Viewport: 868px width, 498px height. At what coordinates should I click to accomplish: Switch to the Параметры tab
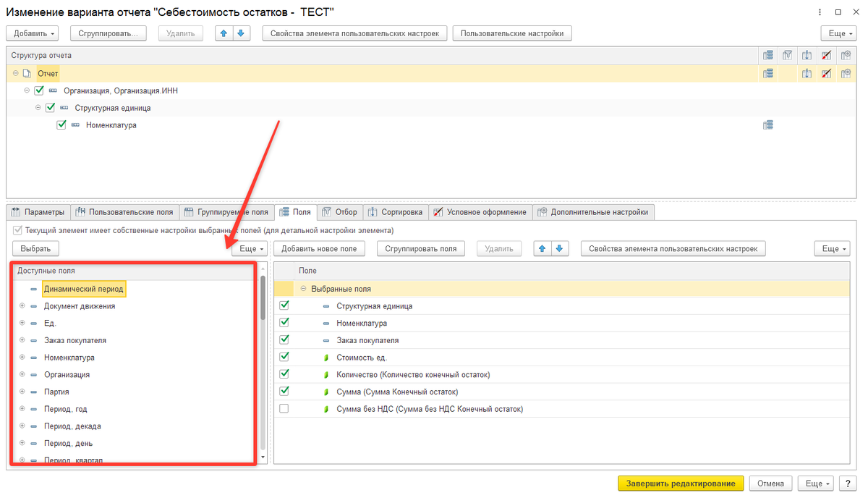38,212
